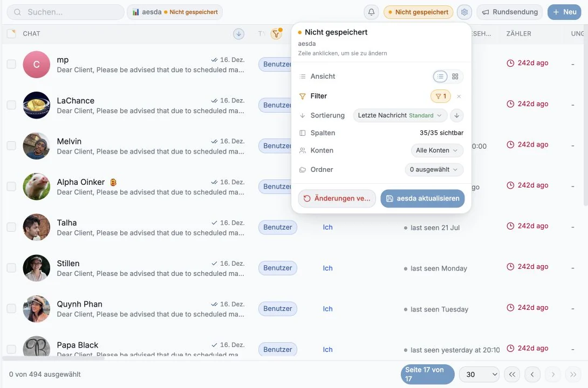Open the aesda view tab
Screen dimensions: 588x388
[x=175, y=12]
